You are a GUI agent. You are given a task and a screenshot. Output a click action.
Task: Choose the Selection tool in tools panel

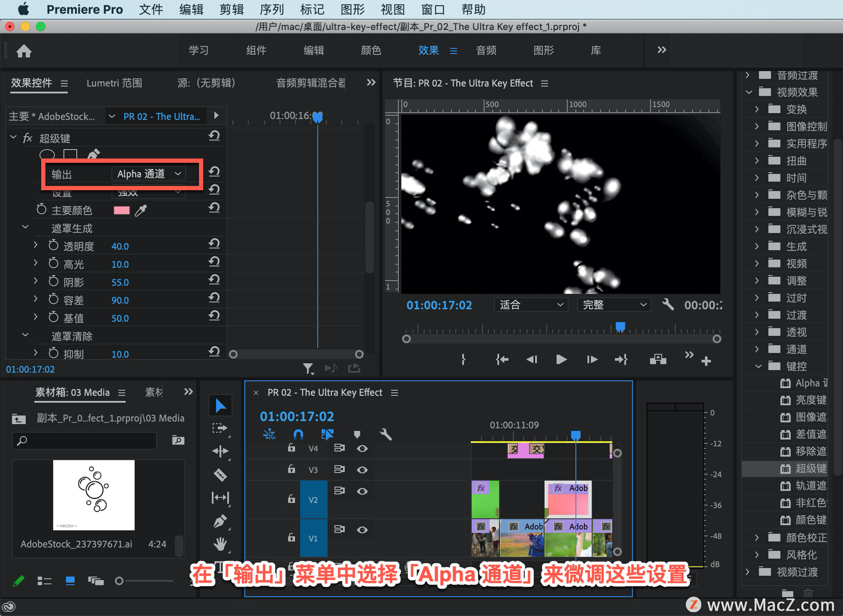(x=220, y=406)
